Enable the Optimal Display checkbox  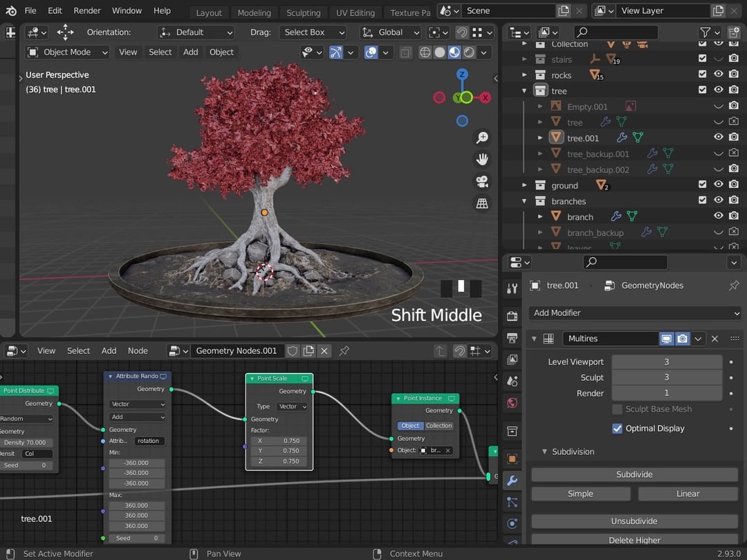pyautogui.click(x=617, y=429)
